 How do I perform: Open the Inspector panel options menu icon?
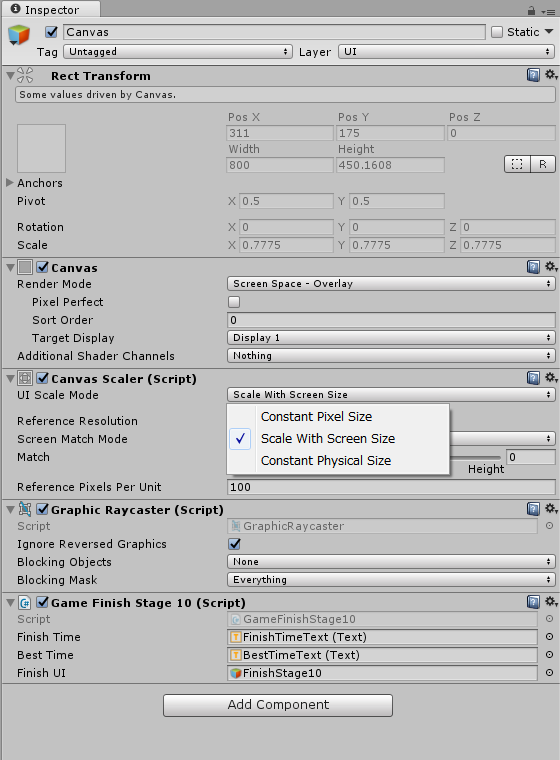549,12
